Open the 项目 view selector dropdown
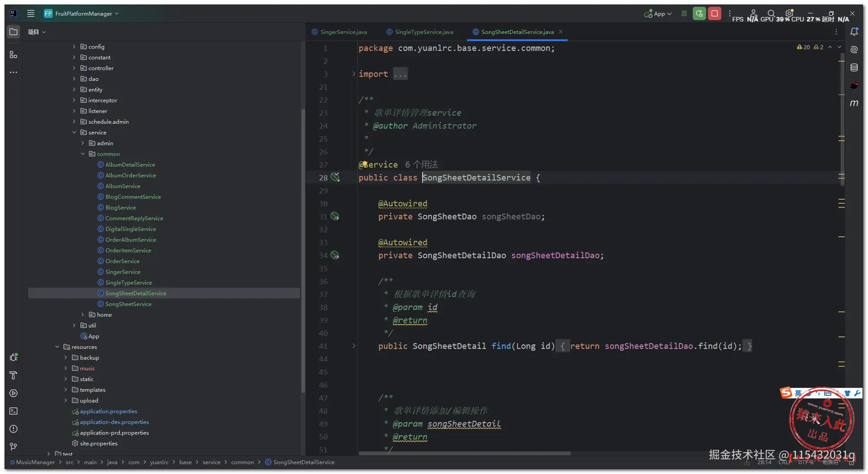The height and width of the screenshot is (474, 868). click(37, 32)
